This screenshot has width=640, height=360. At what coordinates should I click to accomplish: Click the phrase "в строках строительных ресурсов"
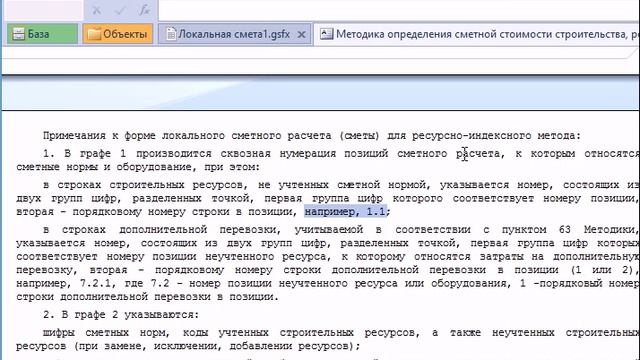pyautogui.click(x=144, y=185)
